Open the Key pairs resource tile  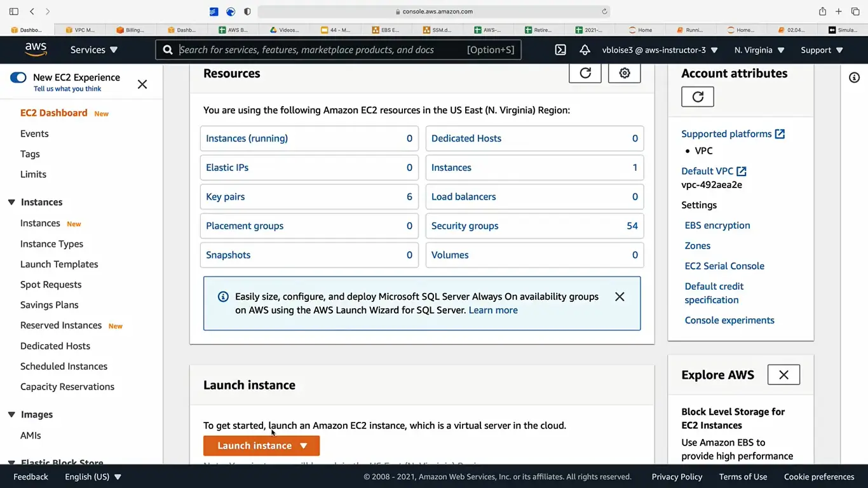(309, 197)
